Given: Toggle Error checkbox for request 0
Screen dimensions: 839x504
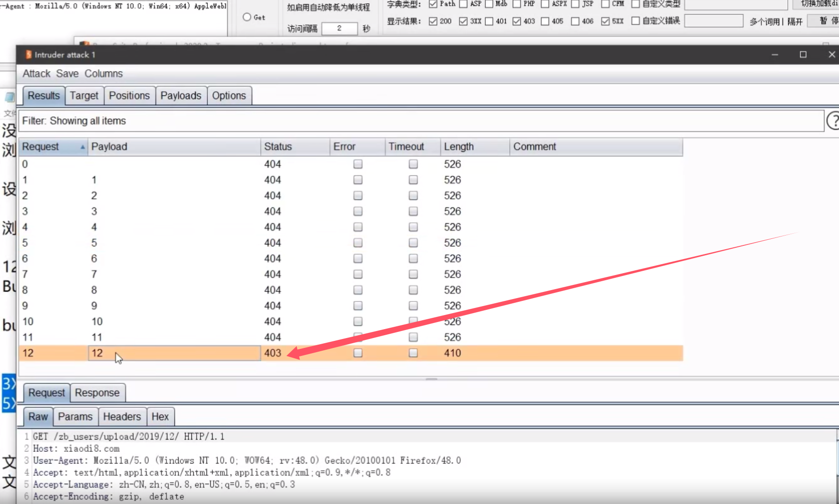Looking at the screenshot, I should coord(358,164).
